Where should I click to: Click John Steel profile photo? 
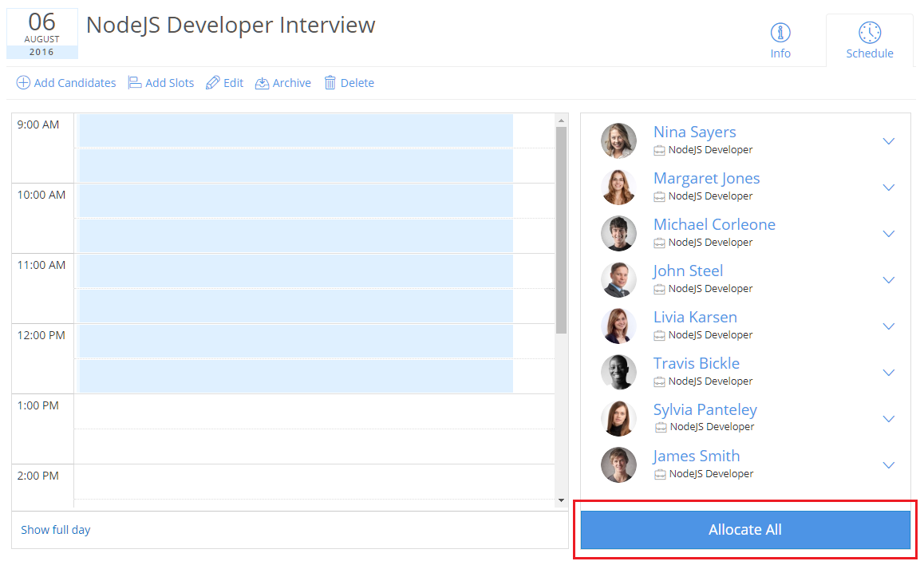[x=618, y=279]
